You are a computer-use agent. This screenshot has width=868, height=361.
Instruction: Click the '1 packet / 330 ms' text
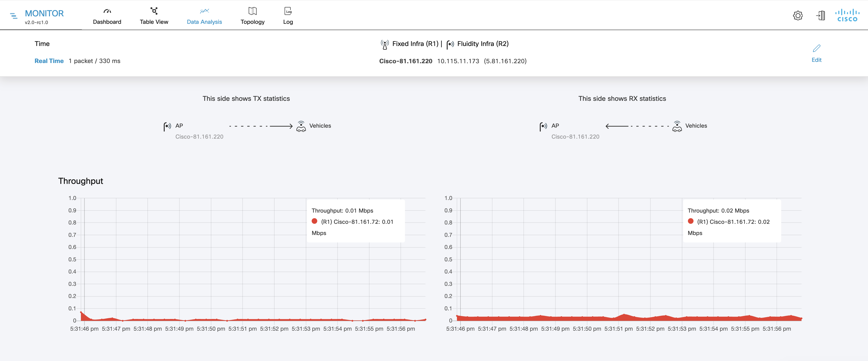(x=94, y=61)
